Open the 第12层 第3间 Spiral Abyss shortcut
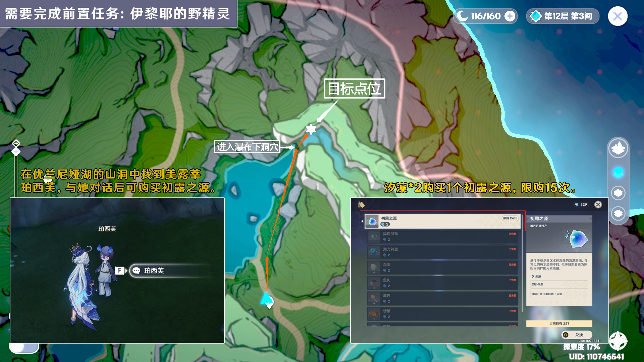 pos(563,16)
